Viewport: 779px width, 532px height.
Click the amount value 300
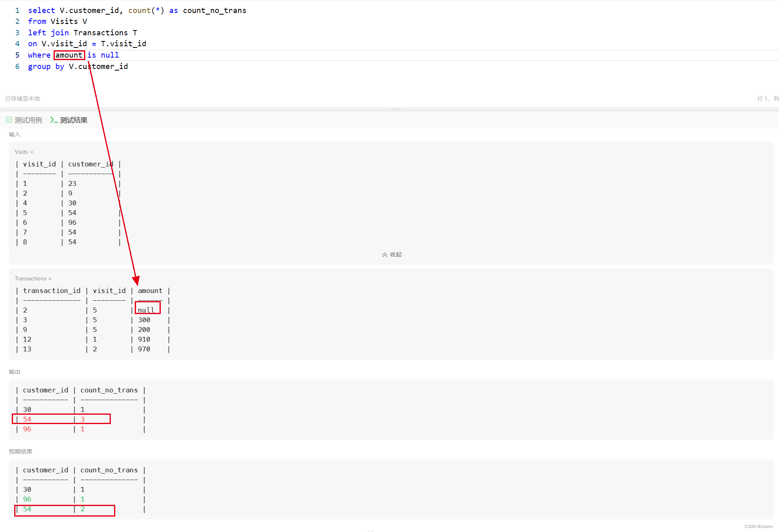click(x=144, y=320)
